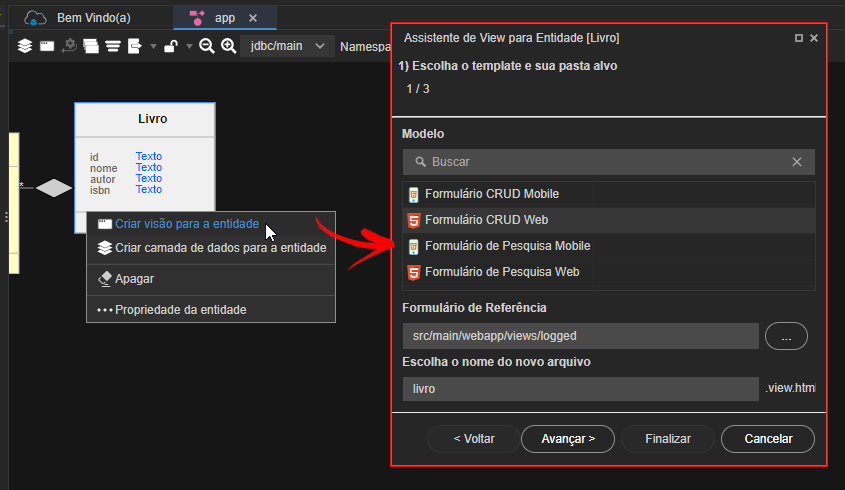Choose Criar visão para a entidade
Viewport: 845px width, 490px height.
pos(211,224)
